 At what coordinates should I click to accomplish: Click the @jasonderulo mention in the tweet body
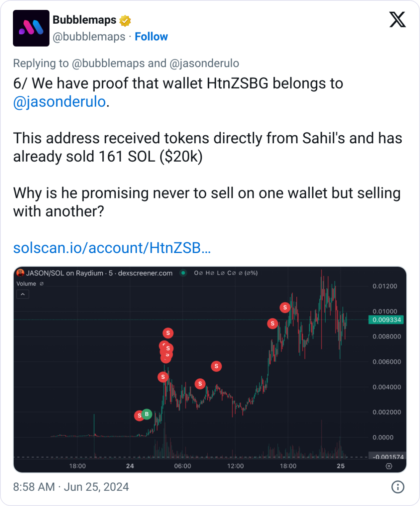coord(60,102)
